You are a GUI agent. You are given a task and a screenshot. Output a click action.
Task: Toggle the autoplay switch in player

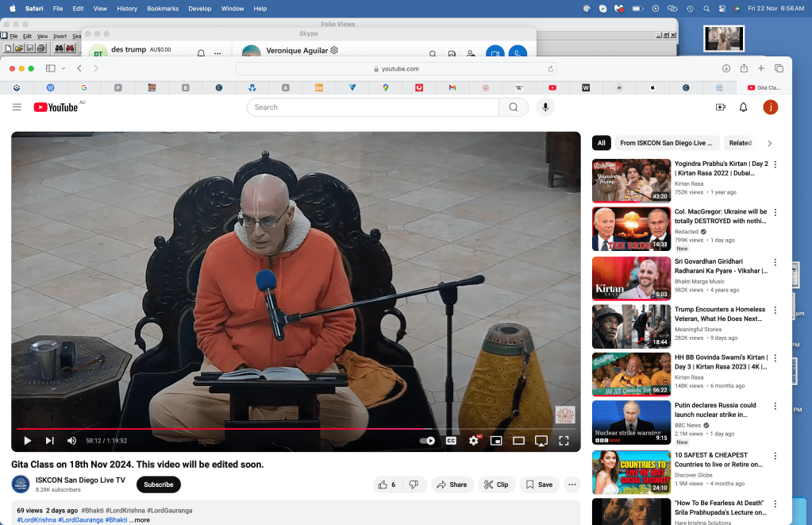point(428,440)
